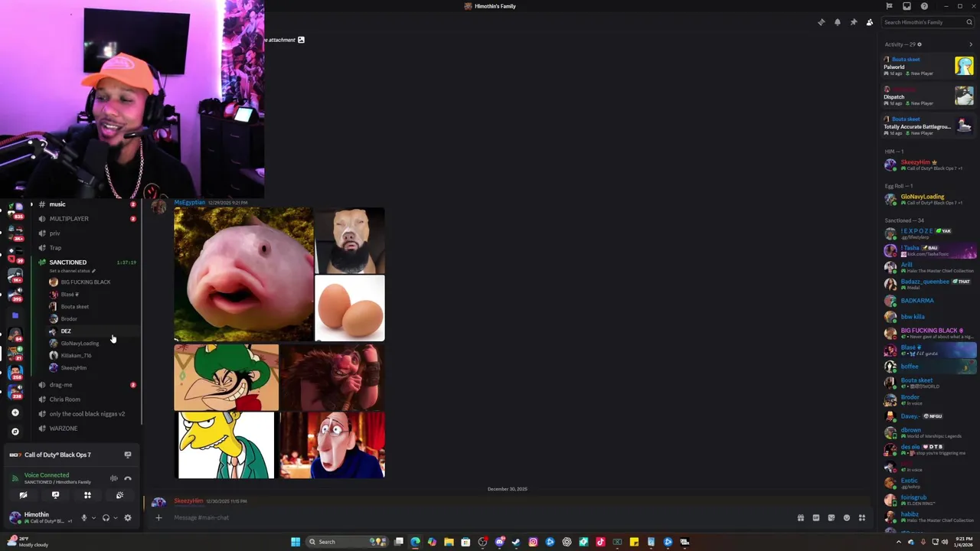Screen dimensions: 980x551
Task: Open Badazz_queenbee member profile
Action: tap(928, 284)
